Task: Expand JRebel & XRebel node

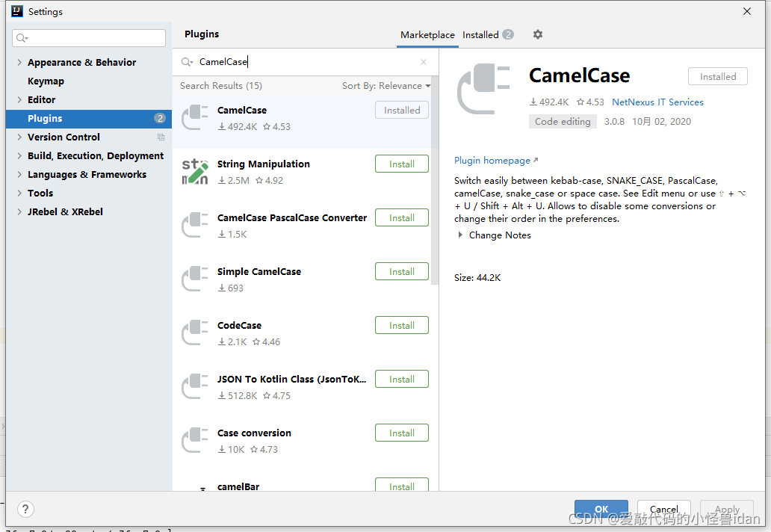Action: pos(19,212)
